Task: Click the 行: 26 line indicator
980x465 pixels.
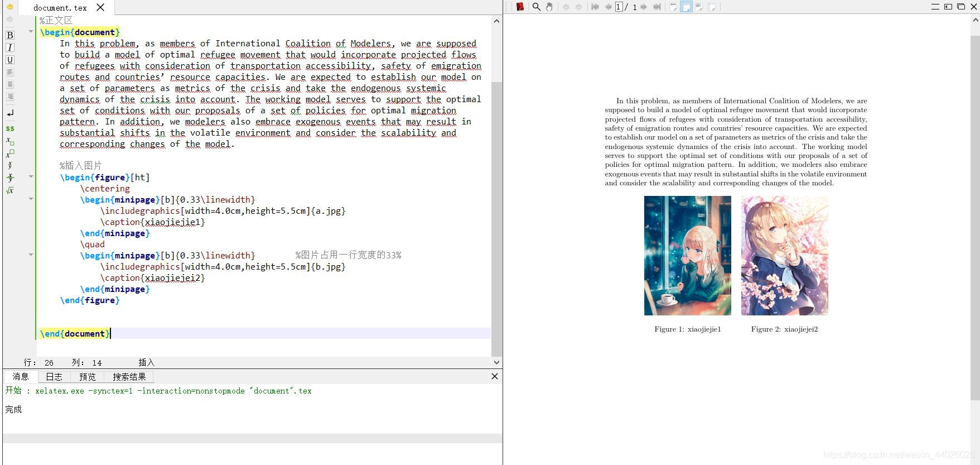Action: [38, 362]
